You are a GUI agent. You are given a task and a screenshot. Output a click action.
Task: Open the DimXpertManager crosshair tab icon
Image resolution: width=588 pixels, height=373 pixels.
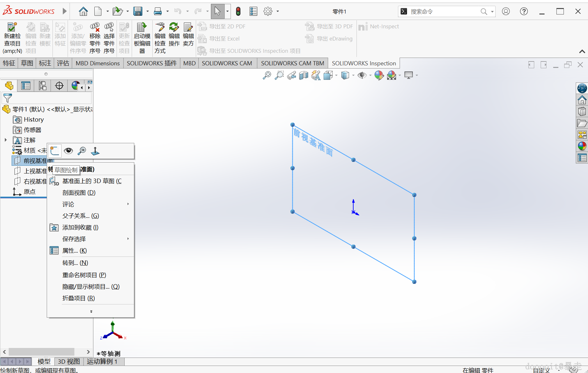click(59, 86)
